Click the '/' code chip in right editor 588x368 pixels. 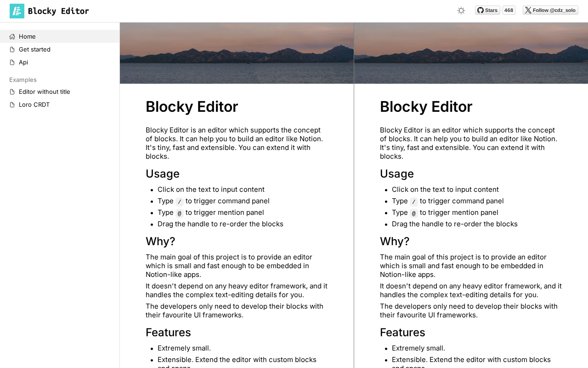tap(414, 201)
